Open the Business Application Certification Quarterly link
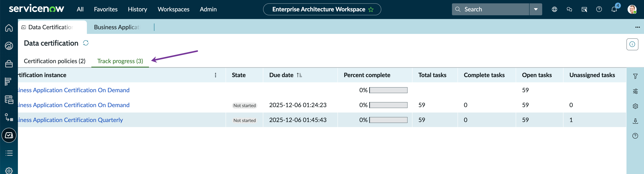Viewport: 644px width, 174px height. 70,120
